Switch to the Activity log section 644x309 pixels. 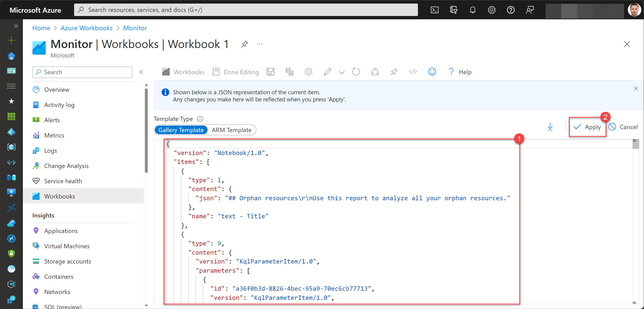[59, 105]
